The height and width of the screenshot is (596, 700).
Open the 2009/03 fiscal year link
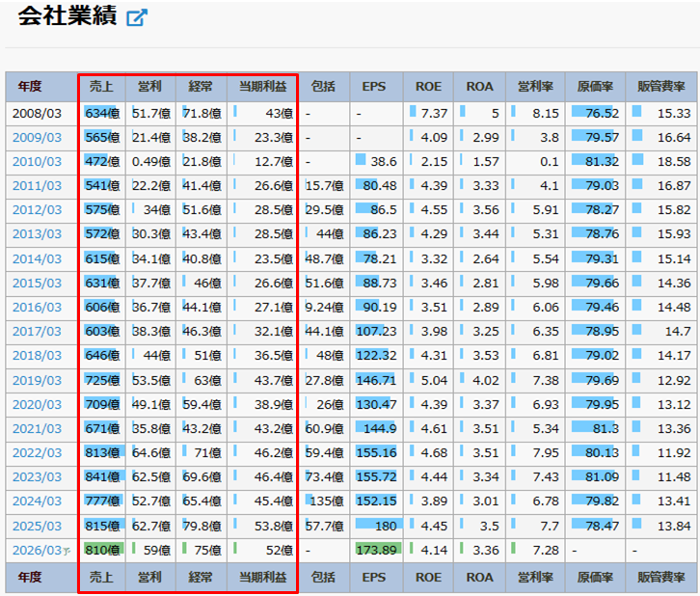[x=37, y=137]
